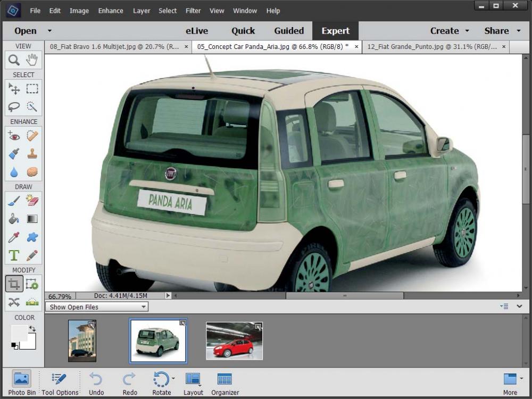Collapse the Photo Bin with the chevron
This screenshot has width=532, height=399.
click(x=519, y=306)
